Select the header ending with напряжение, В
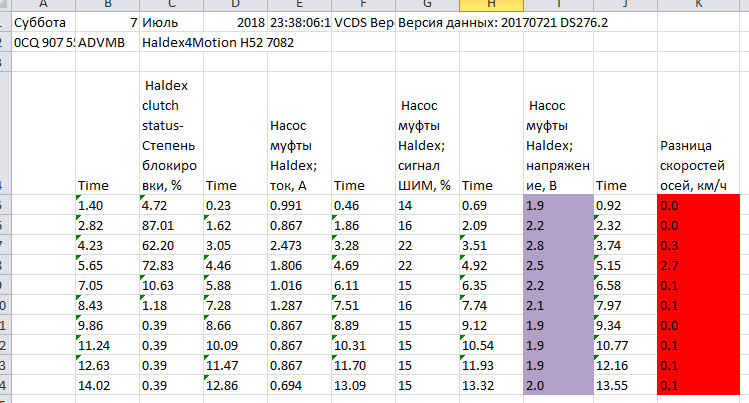The height and width of the screenshot is (403, 749). (x=558, y=133)
